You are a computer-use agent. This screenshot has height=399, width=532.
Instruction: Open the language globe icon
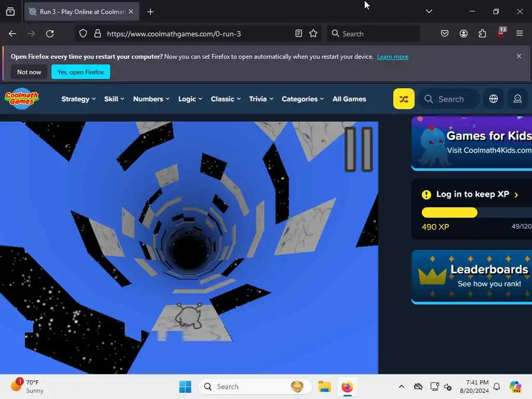pyautogui.click(x=494, y=99)
